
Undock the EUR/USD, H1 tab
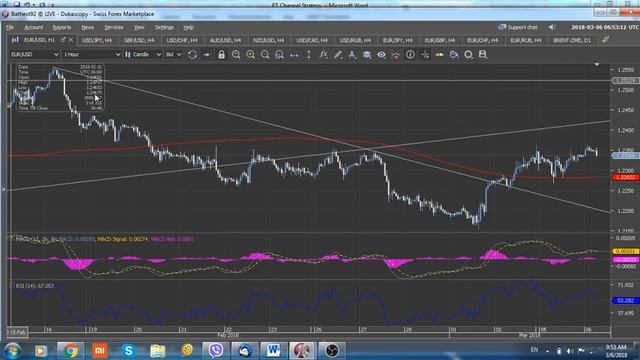tap(63, 40)
